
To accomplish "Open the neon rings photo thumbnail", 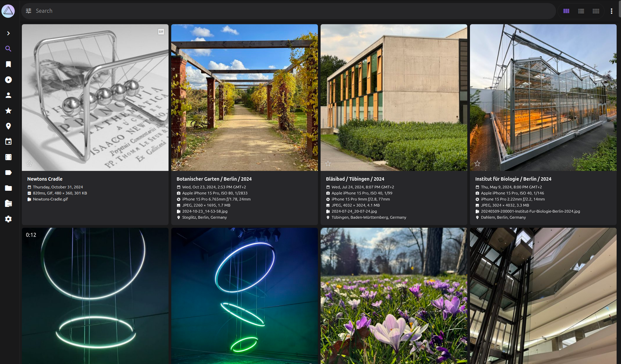I will click(x=245, y=296).
